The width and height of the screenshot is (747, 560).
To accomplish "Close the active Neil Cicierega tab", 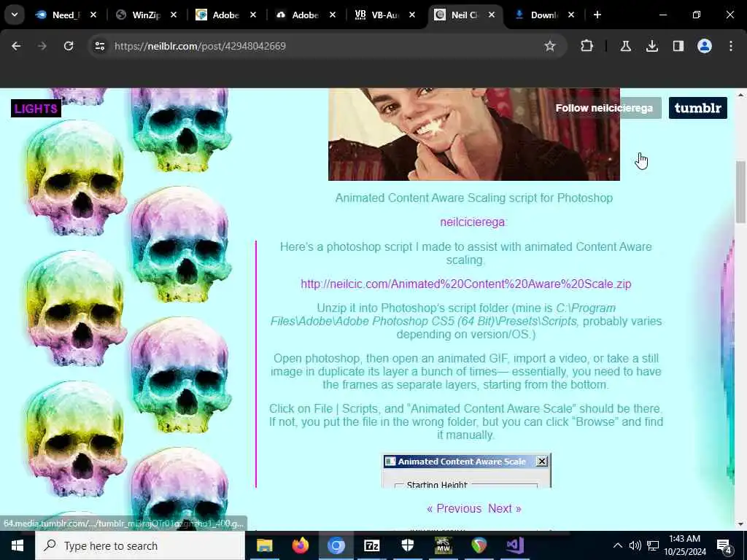I will tap(492, 15).
